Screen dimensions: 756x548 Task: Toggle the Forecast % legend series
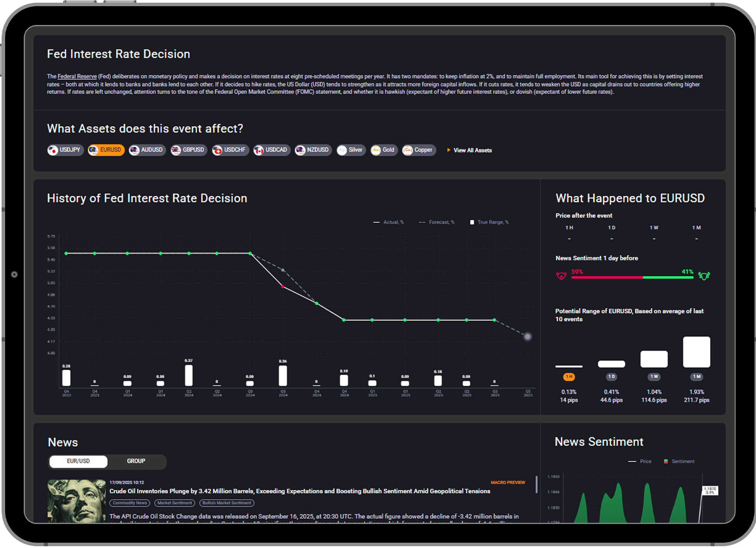pyautogui.click(x=437, y=222)
